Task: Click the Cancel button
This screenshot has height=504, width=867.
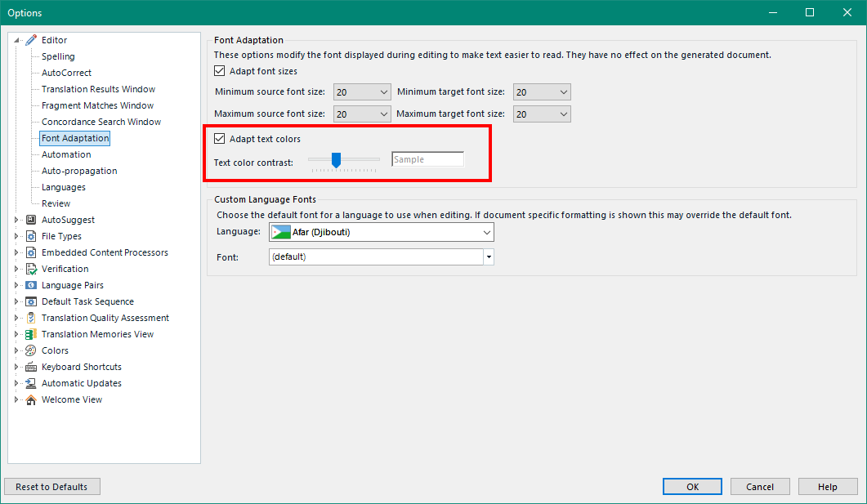Action: [x=760, y=487]
